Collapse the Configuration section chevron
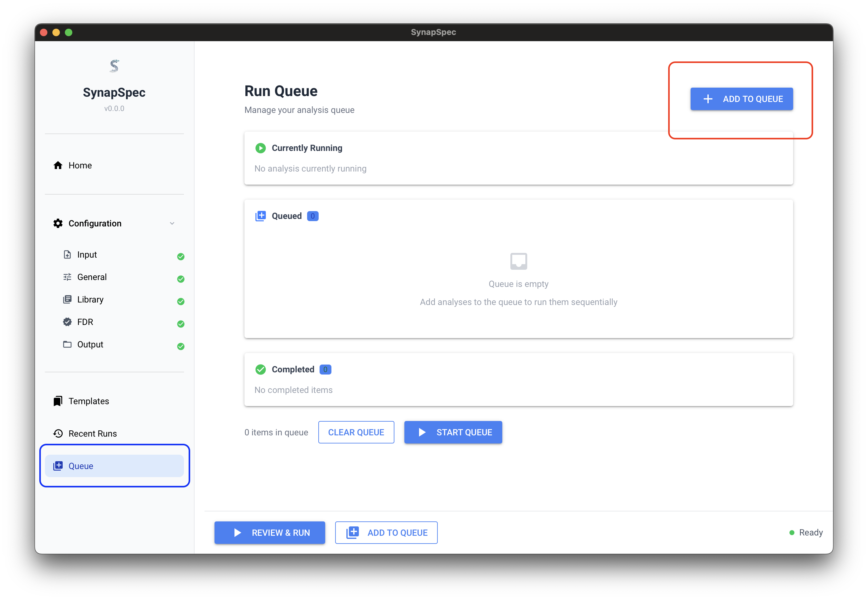 point(172,223)
